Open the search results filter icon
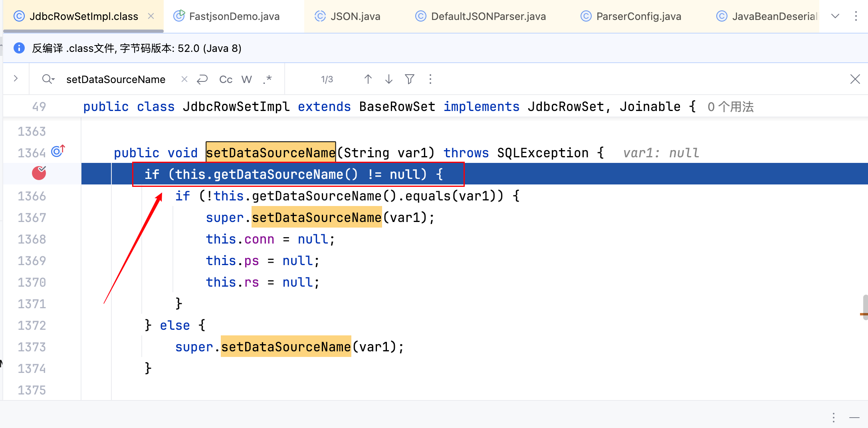The image size is (868, 428). point(409,79)
